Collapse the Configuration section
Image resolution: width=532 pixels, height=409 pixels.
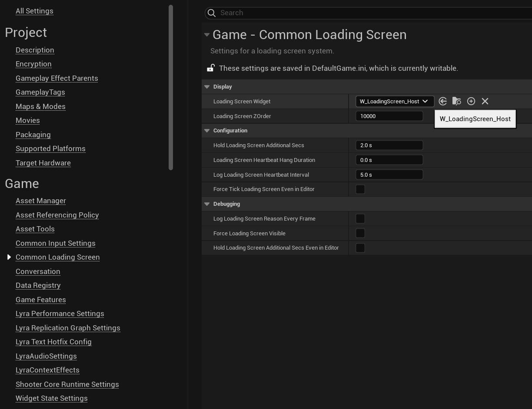point(207,131)
